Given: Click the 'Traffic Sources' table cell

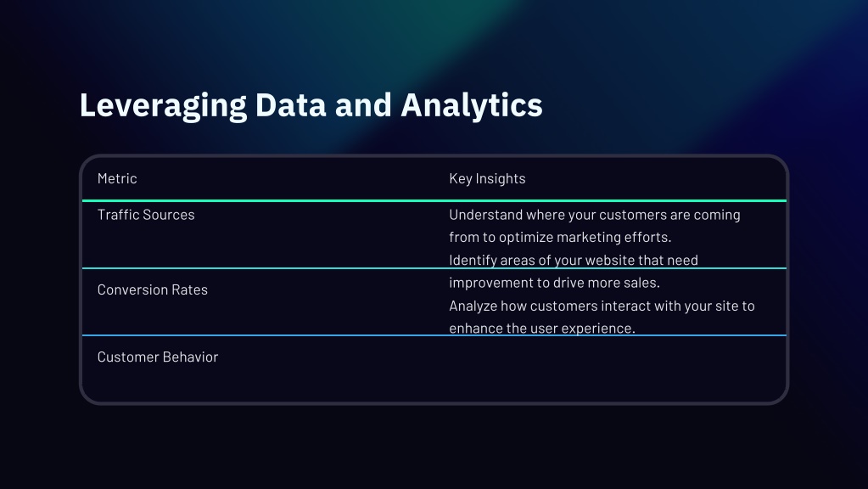Looking at the screenshot, I should pos(146,215).
